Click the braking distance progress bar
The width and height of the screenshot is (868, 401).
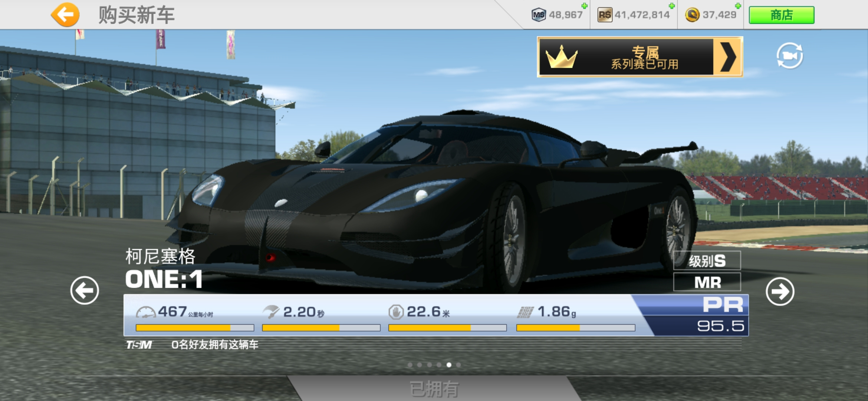pos(447,328)
